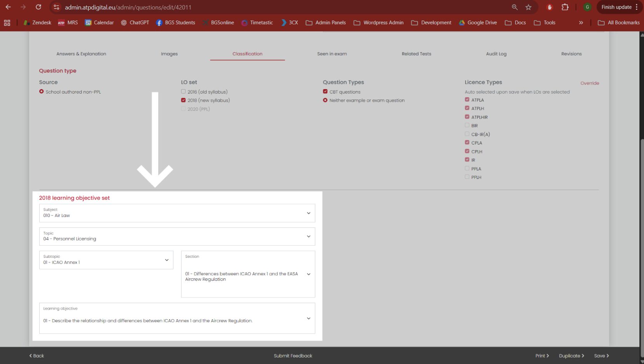Open the ChatGPT bookmark
The image size is (644, 364).
[135, 23]
